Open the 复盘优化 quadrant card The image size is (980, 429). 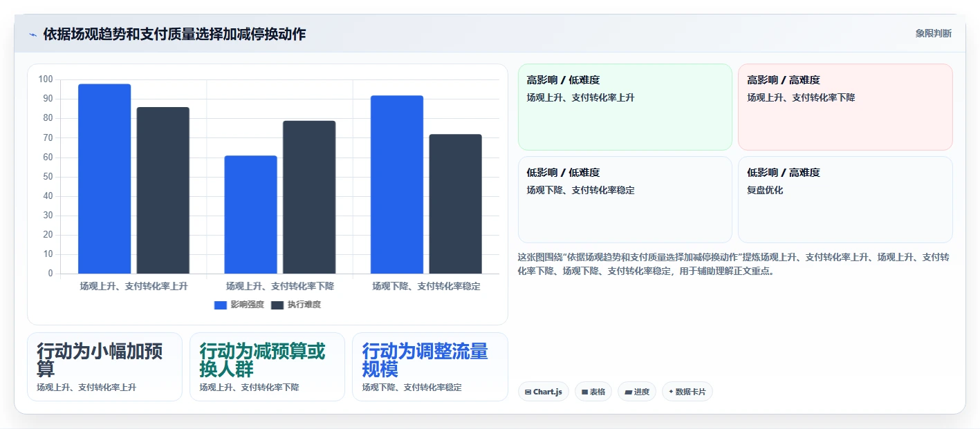pos(845,200)
